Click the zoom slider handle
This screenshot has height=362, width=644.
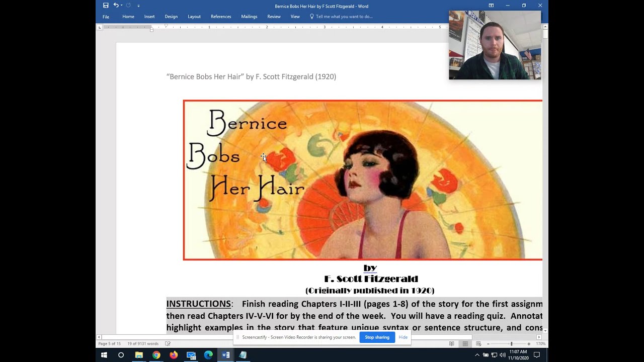click(512, 344)
